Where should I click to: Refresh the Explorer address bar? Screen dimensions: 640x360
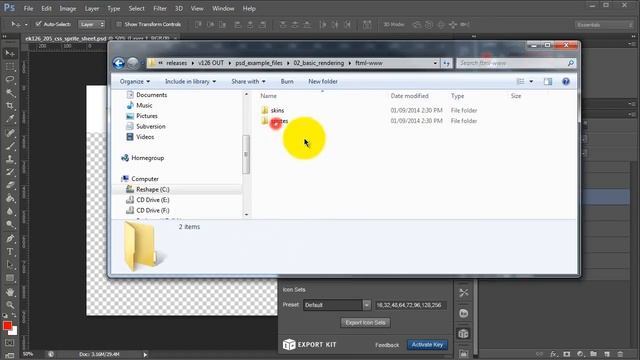447,63
